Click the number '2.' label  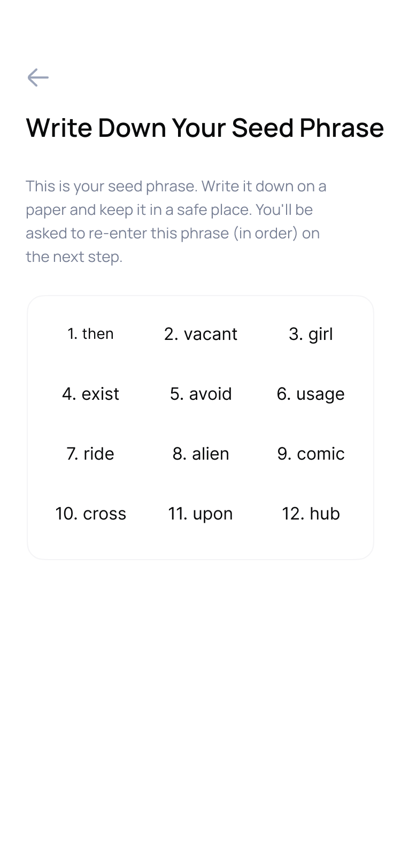pyautogui.click(x=171, y=334)
